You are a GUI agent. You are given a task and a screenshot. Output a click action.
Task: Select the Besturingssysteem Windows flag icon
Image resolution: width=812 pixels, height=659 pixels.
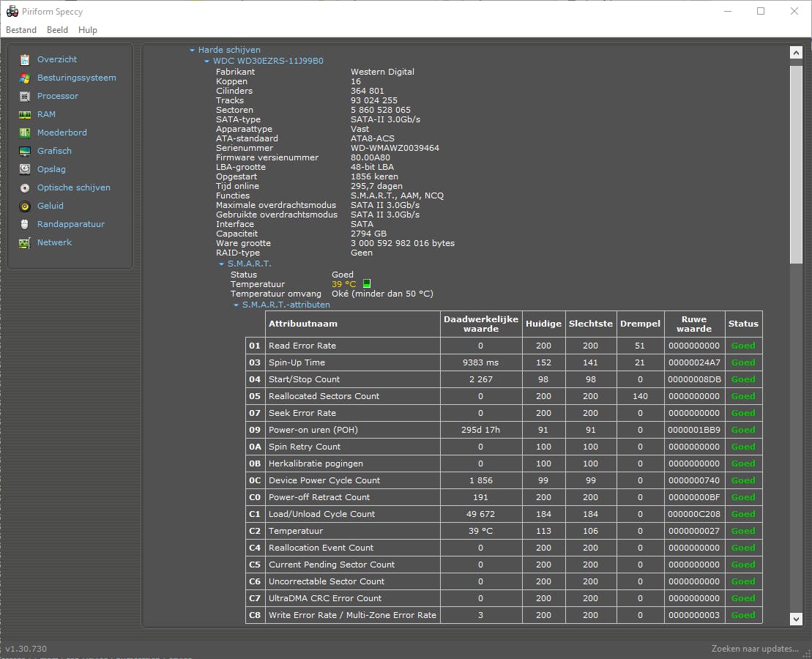click(25, 78)
